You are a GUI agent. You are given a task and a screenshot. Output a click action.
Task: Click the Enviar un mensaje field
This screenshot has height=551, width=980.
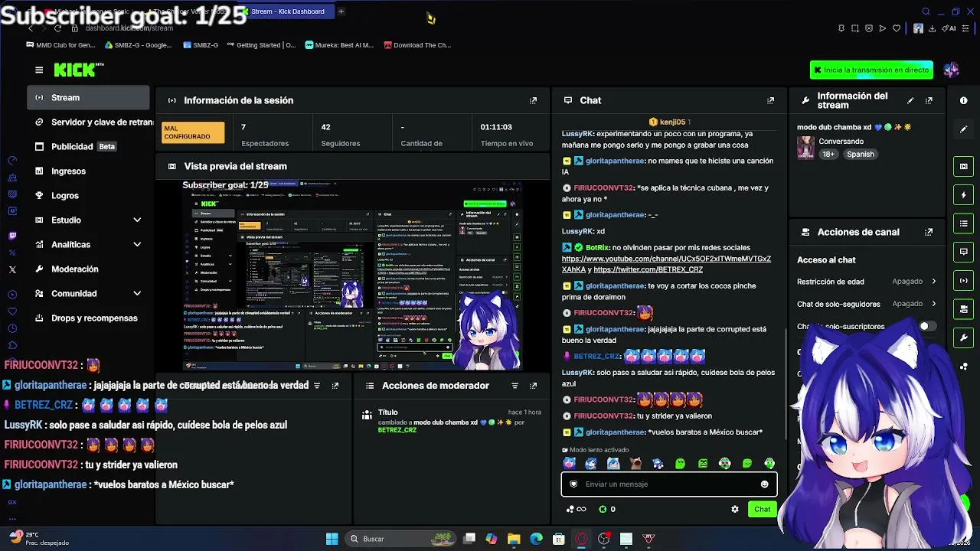[669, 484]
